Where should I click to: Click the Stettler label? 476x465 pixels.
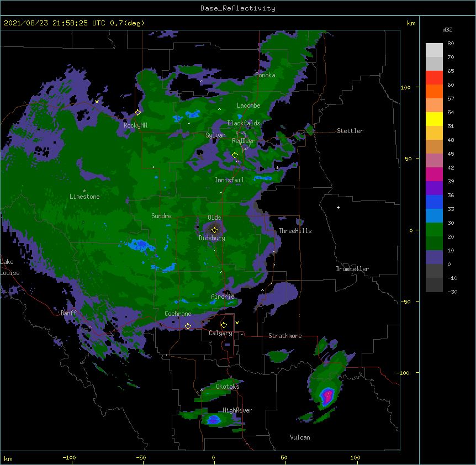[x=350, y=131]
